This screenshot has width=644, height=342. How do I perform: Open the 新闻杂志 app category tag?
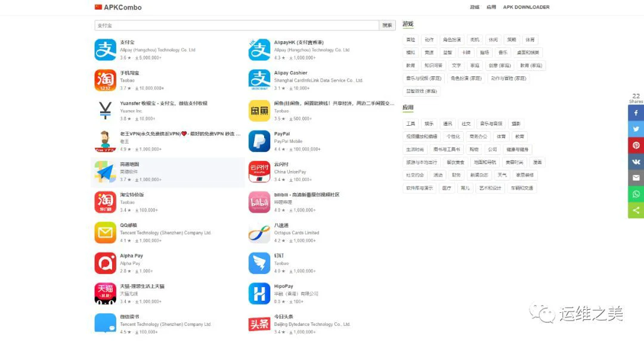pos(479,175)
